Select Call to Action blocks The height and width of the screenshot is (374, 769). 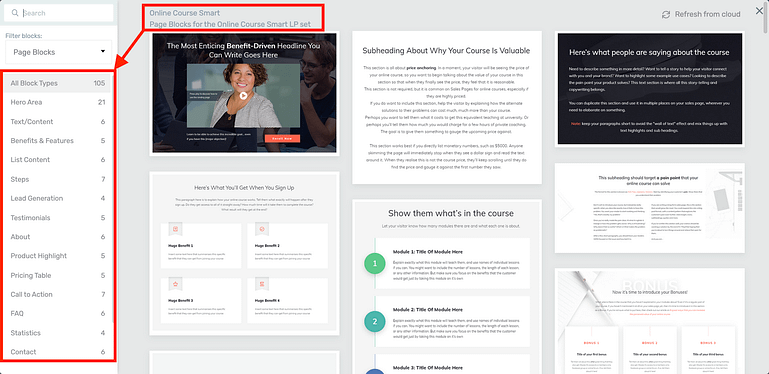coord(58,295)
